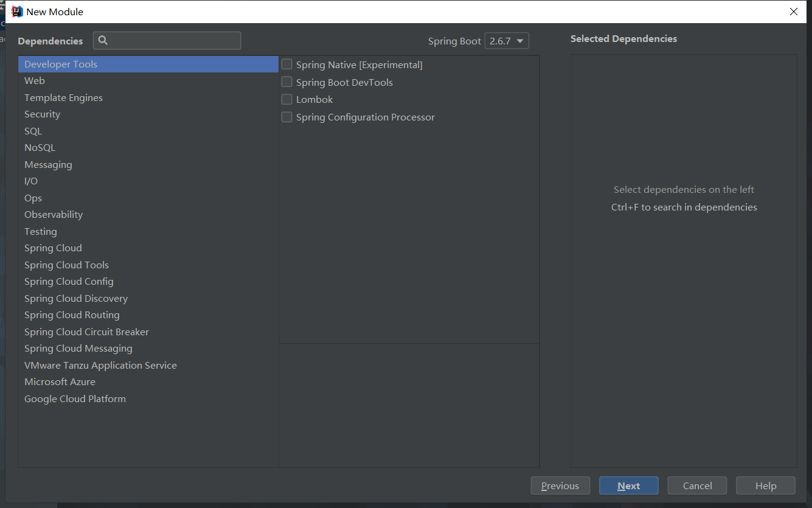Click the Selected Dependencies heading
812x508 pixels.
tap(623, 38)
